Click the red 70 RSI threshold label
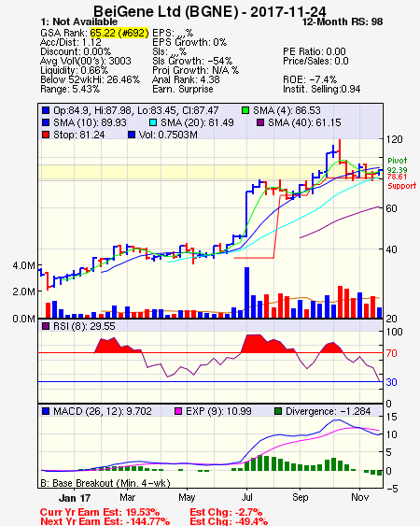This screenshot has height=526, width=420. (x=391, y=353)
